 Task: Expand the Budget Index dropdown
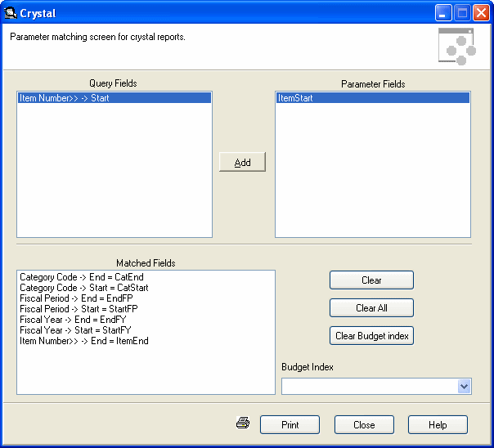pos(465,386)
